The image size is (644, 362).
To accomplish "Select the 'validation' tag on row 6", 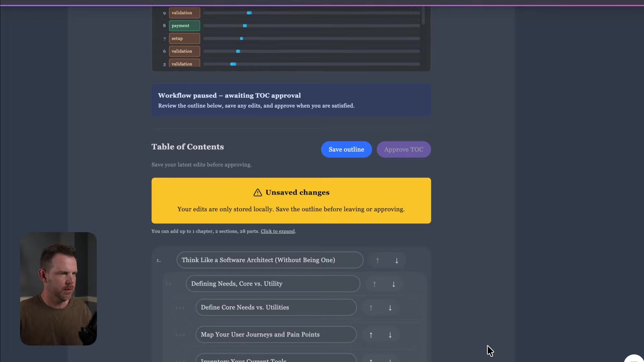I will tap(184, 51).
